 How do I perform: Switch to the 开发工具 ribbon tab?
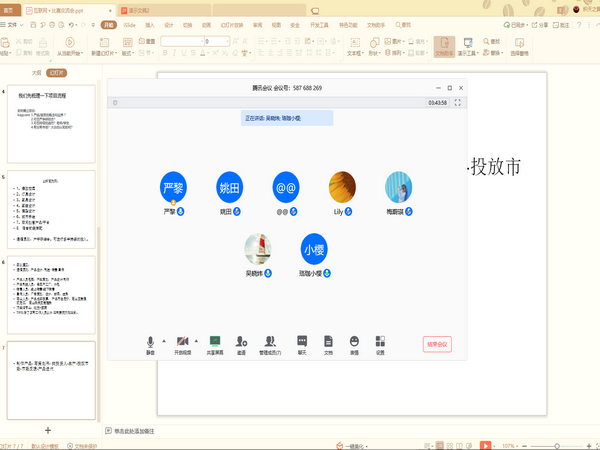(319, 25)
